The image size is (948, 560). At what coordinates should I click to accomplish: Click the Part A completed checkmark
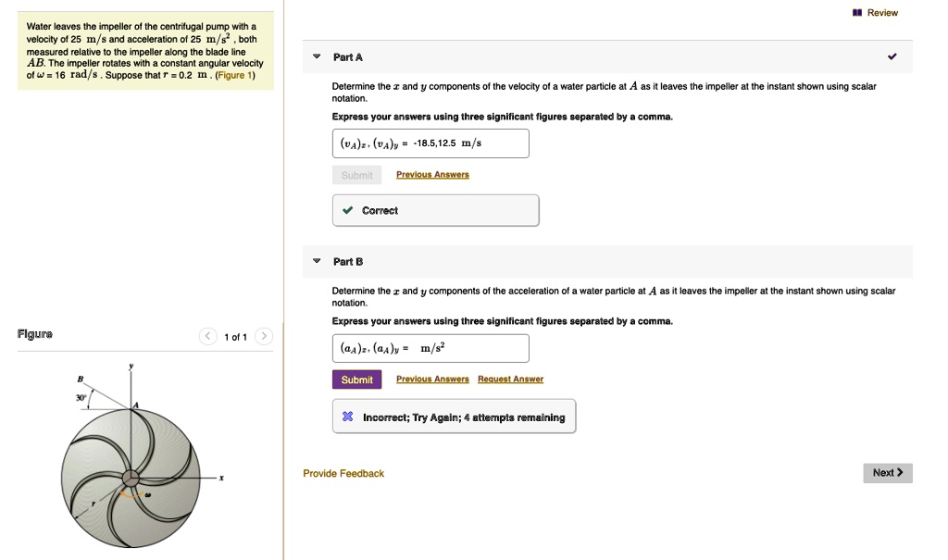892,57
